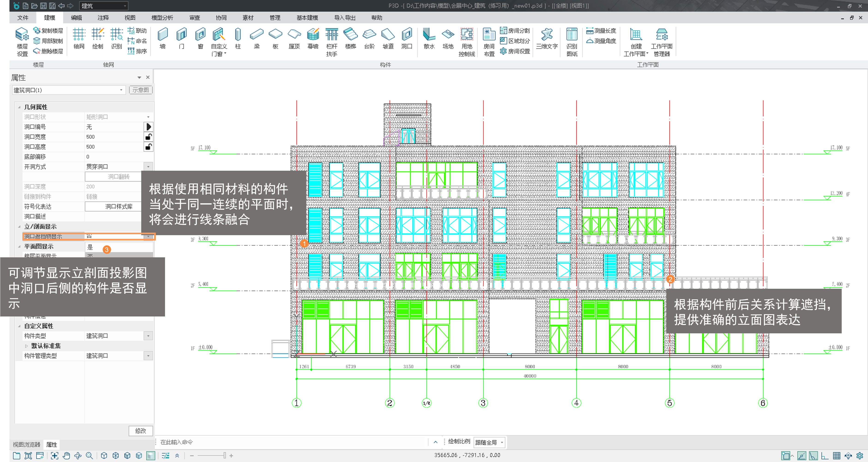Viewport: 868px width, 462px height.
Task: Click the zoom slider in status bar
Action: [x=224, y=456]
